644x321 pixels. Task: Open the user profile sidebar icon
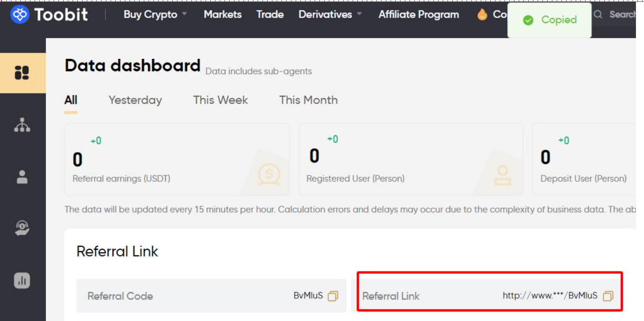[22, 177]
